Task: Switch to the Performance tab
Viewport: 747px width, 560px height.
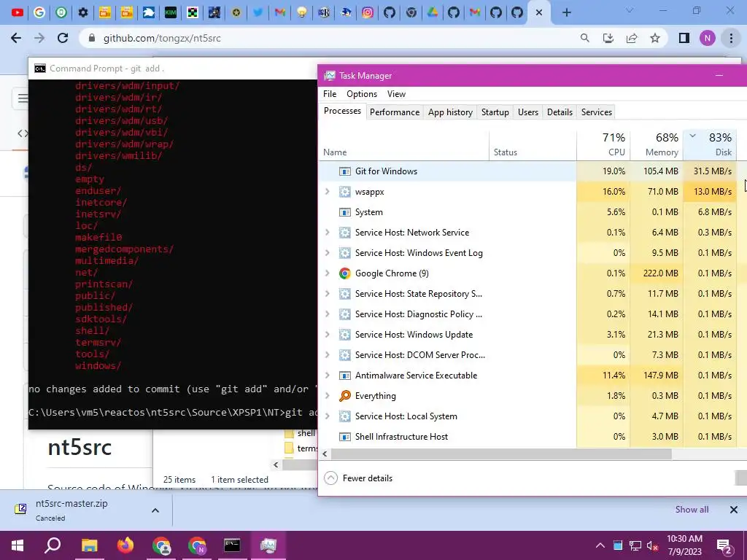Action: [395, 112]
